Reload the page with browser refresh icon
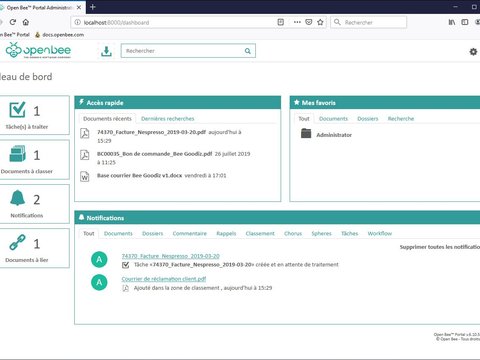This screenshot has height=360, width=480. click(x=13, y=22)
